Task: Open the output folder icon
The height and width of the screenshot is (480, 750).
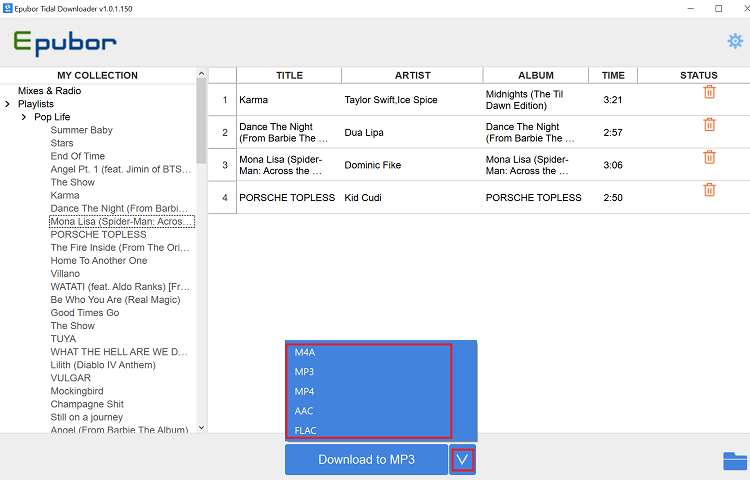Action: coord(735,461)
